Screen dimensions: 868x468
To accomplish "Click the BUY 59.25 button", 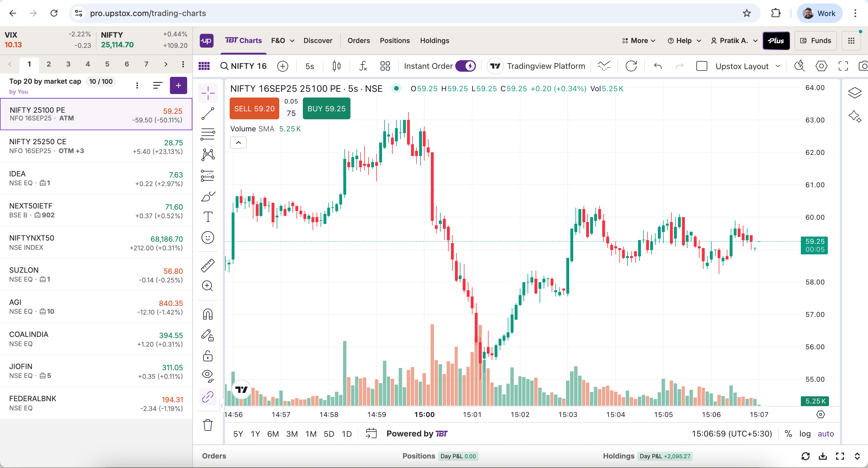I will coord(326,108).
